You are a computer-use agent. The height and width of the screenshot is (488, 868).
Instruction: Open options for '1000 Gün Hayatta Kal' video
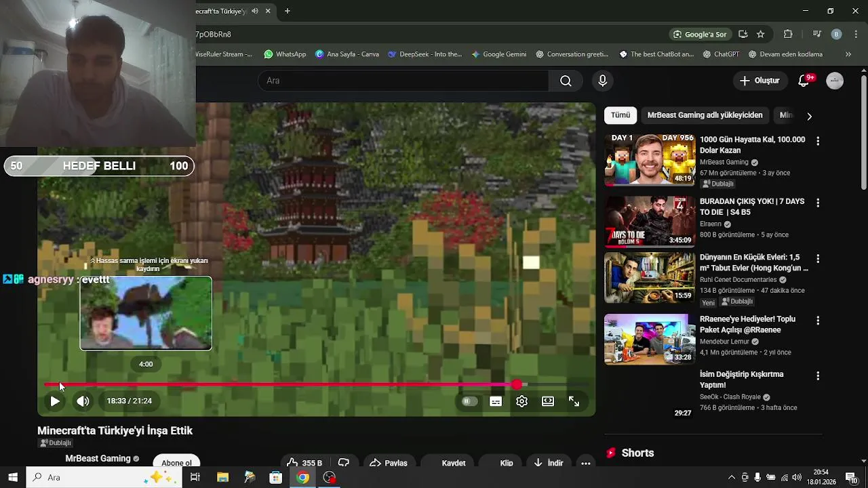click(x=818, y=141)
